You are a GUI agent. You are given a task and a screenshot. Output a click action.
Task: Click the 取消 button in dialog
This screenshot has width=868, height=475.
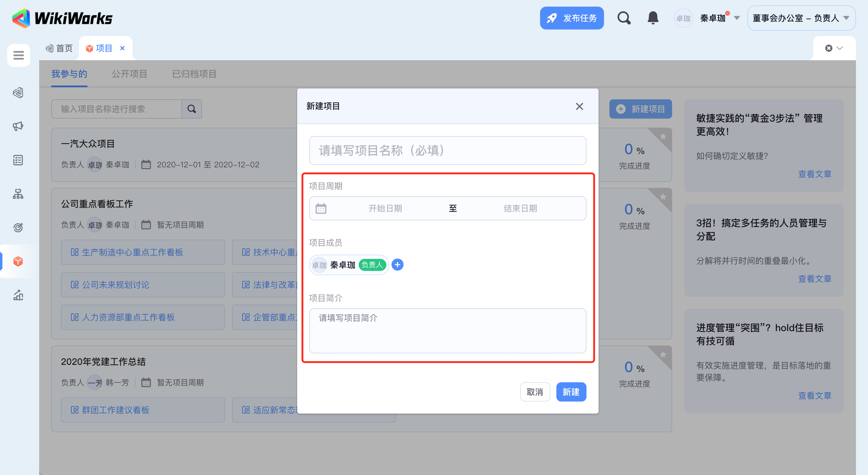click(x=535, y=392)
